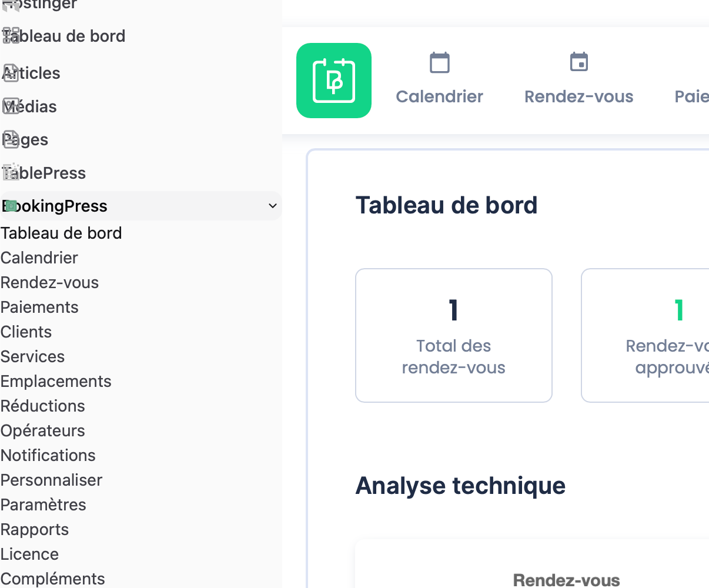
Task: Open Rapports submenu link
Action: 35,529
